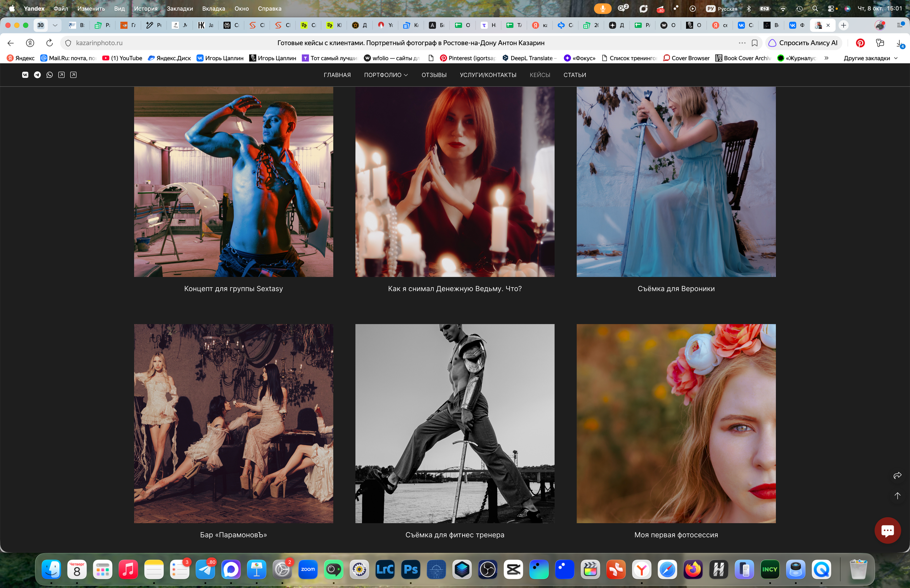910x588 pixels.
Task: Open the СТАТЬИ section
Action: click(x=574, y=75)
